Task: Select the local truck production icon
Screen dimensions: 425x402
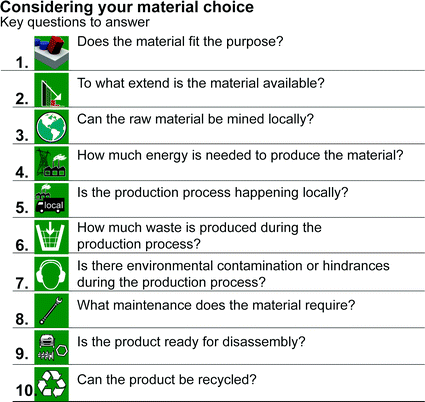Action: (x=51, y=200)
